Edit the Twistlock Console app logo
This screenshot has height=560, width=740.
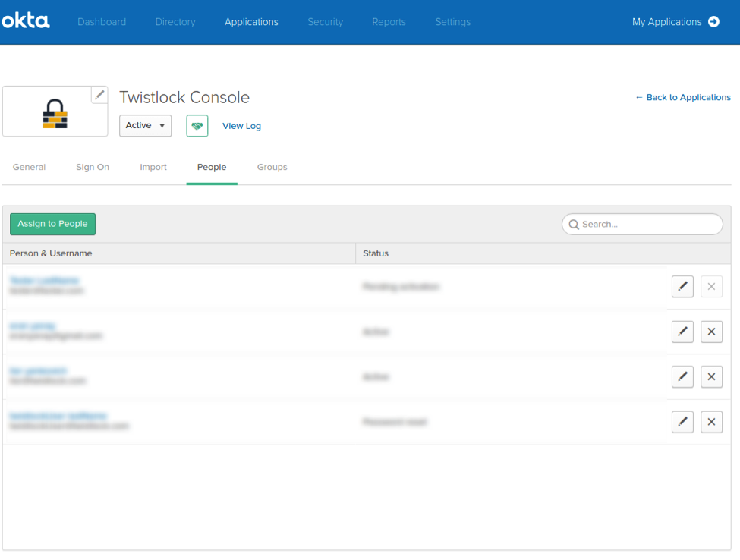(99, 95)
